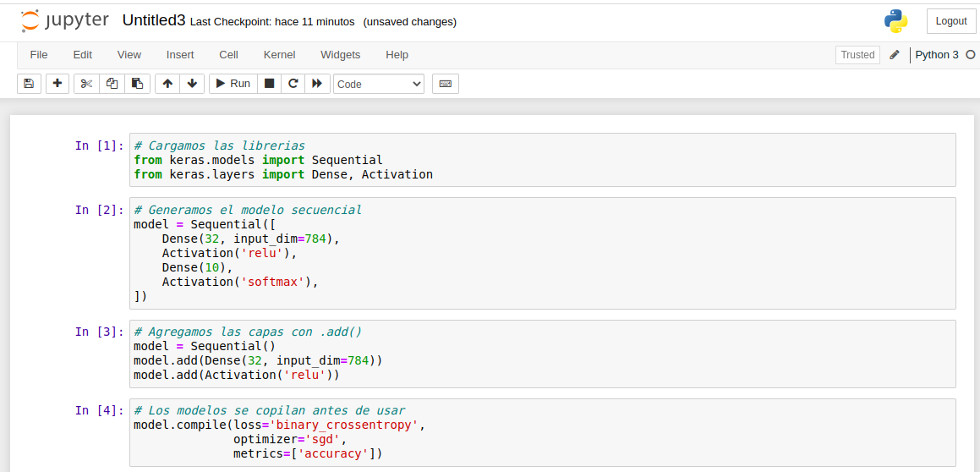The height and width of the screenshot is (472, 980).
Task: Click the save and checkpoint icon
Action: tap(29, 84)
